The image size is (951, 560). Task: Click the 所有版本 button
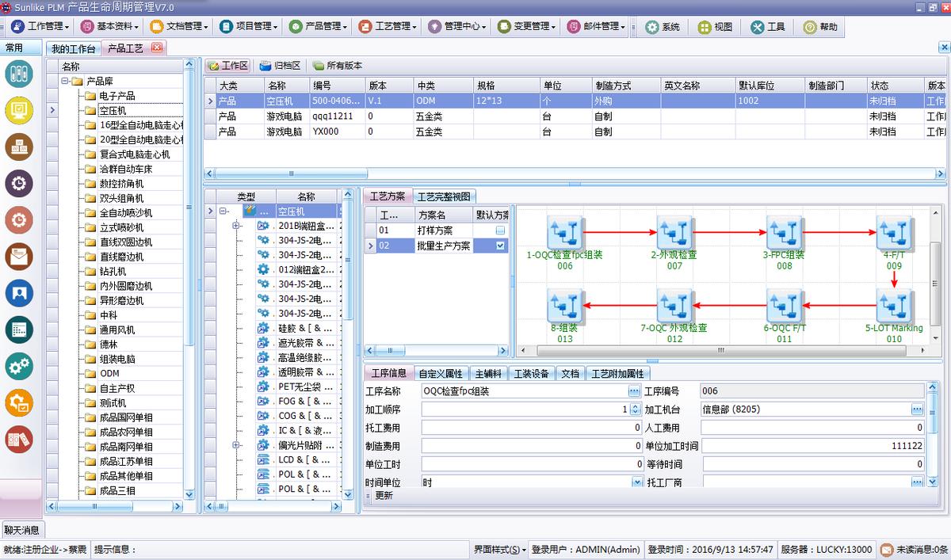point(338,66)
